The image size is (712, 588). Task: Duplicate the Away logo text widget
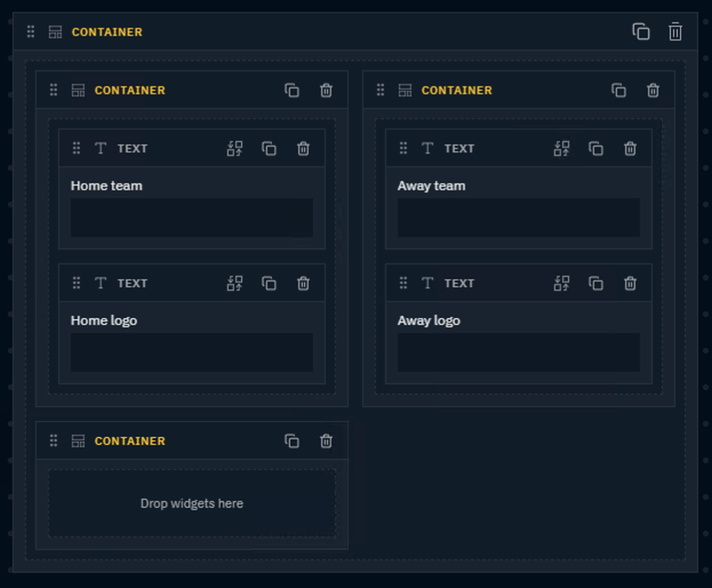[x=596, y=283]
